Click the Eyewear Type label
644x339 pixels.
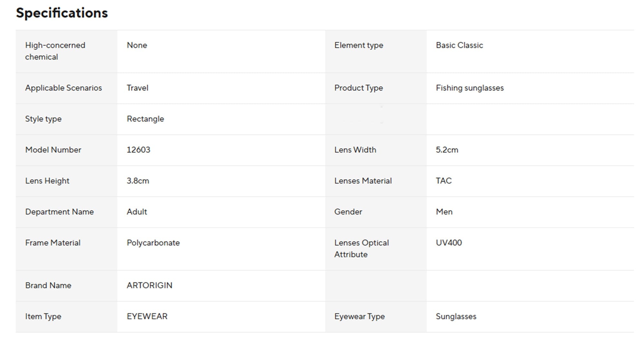[x=359, y=316]
